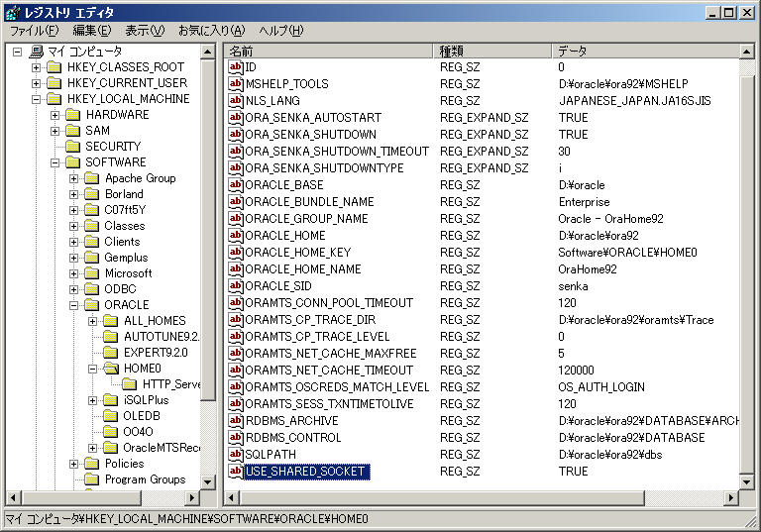Viewport: 761px width, 532px height.
Task: Open the ファイル(F) menu
Action: point(35,31)
